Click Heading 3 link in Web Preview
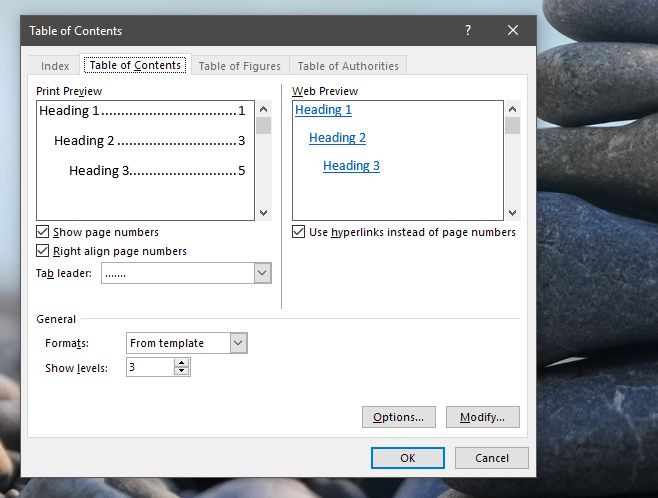658x498 pixels. [351, 166]
